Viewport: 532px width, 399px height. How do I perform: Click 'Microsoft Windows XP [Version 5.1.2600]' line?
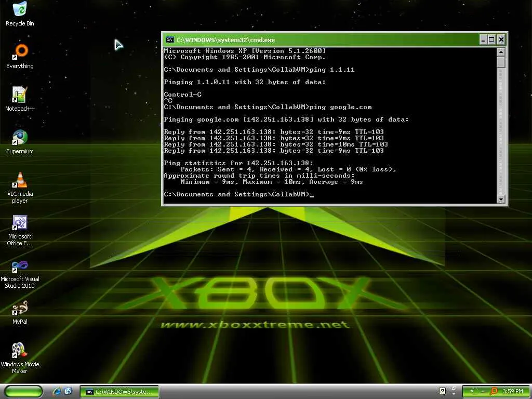(245, 51)
